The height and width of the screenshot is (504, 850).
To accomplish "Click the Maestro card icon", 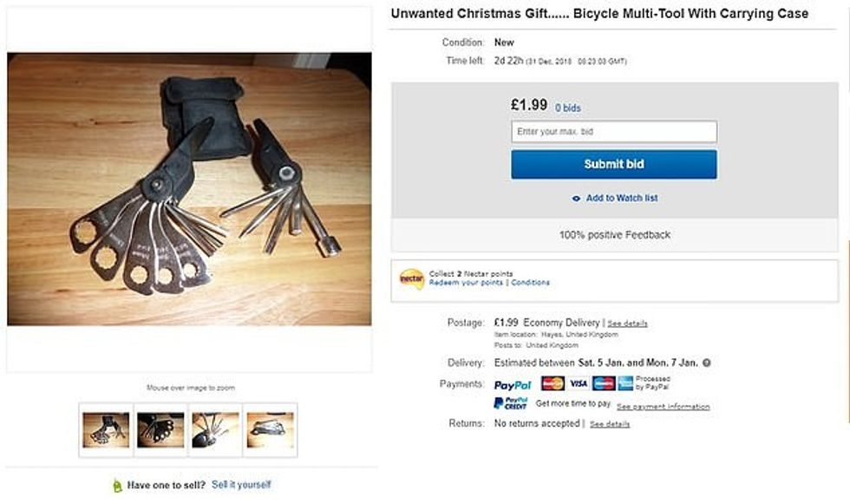I will (604, 383).
